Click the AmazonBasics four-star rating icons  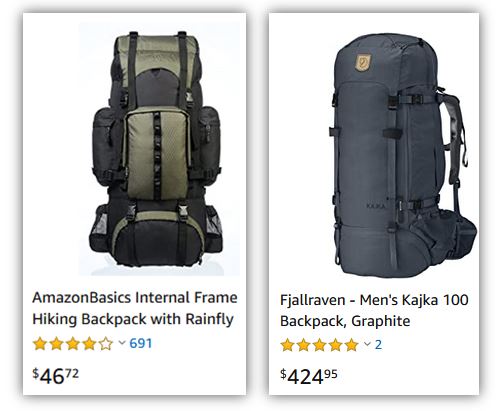coord(73,343)
